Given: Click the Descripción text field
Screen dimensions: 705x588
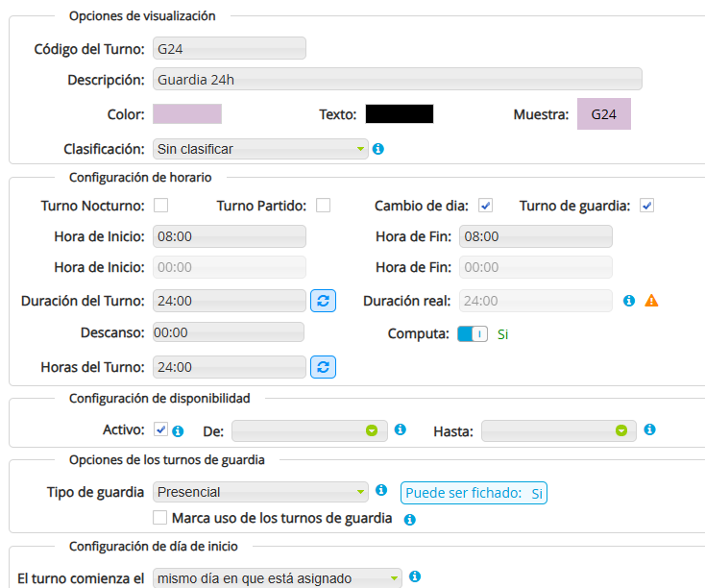Looking at the screenshot, I should 397,80.
